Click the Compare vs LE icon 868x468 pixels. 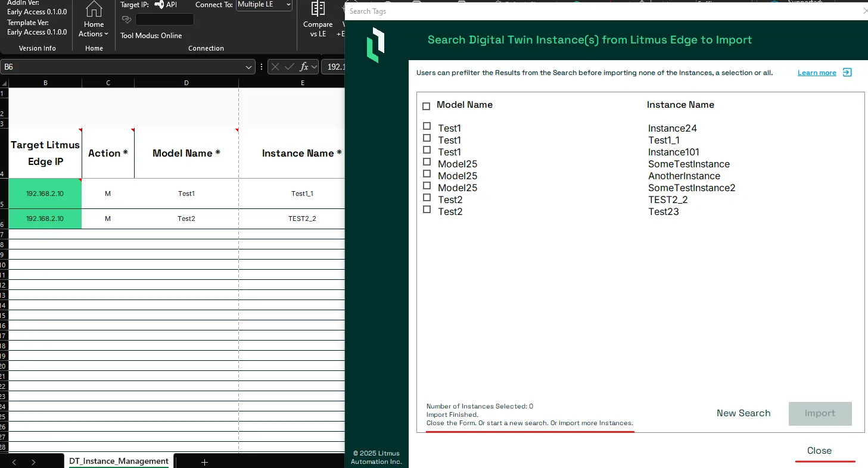pyautogui.click(x=318, y=8)
